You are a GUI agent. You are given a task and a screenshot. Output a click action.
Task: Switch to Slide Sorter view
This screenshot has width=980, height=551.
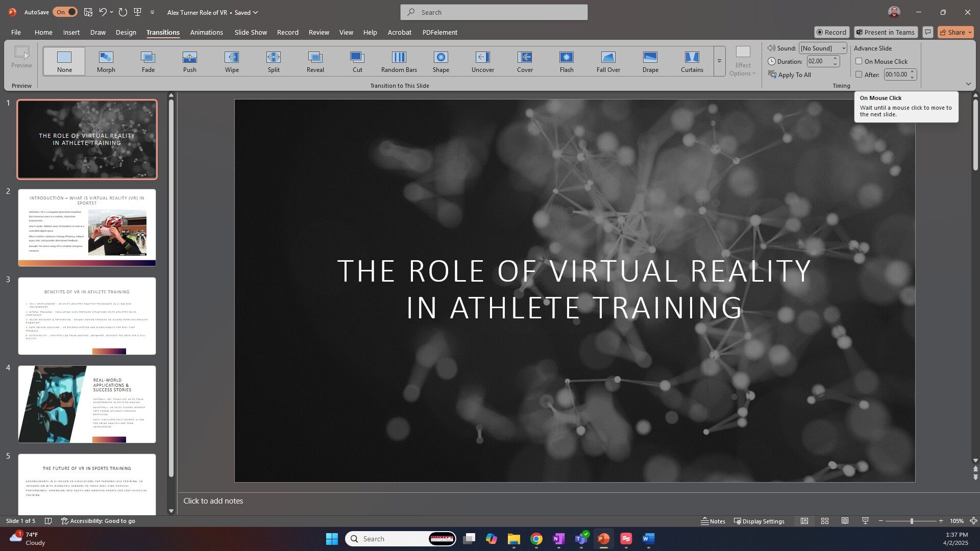[x=824, y=521]
